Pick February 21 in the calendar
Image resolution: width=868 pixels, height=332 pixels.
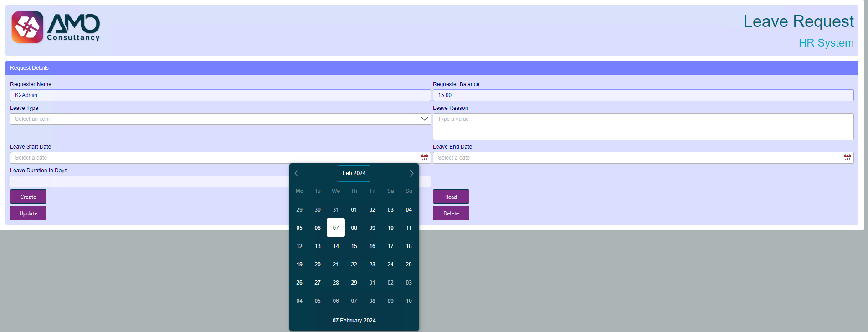(336, 265)
